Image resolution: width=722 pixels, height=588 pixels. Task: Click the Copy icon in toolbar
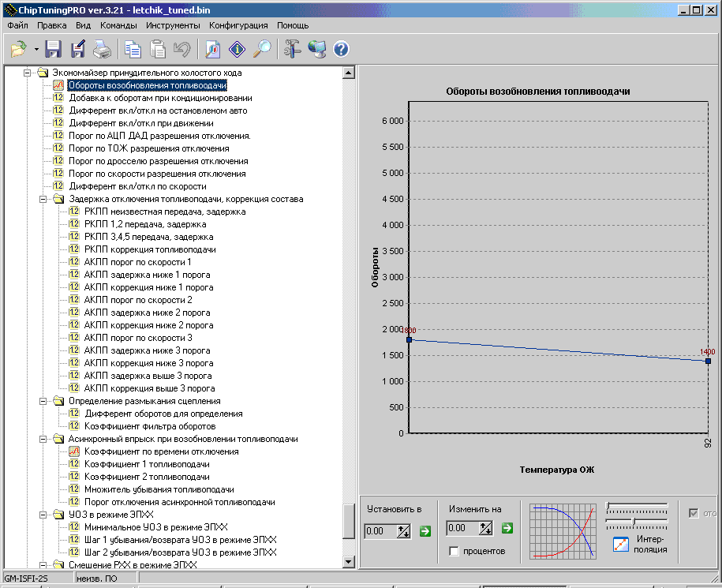point(133,50)
